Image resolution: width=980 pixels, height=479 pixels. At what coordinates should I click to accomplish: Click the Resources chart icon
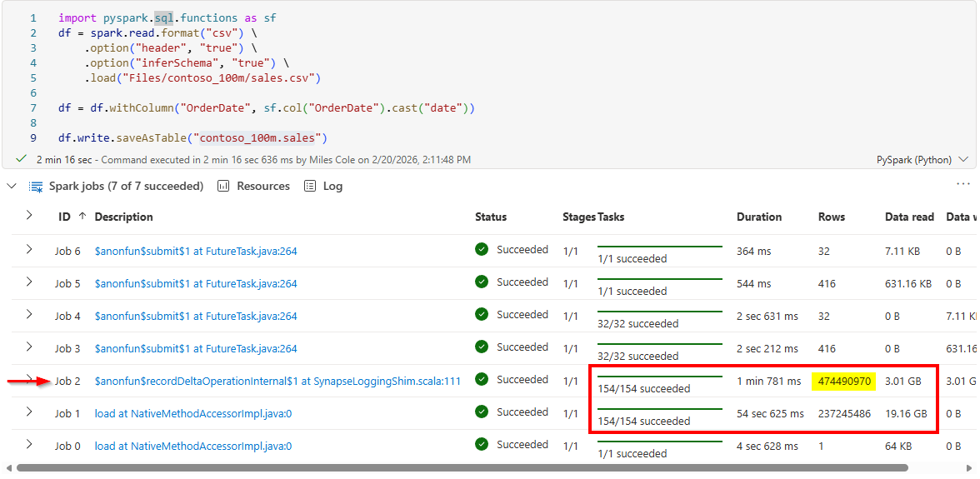click(x=223, y=186)
